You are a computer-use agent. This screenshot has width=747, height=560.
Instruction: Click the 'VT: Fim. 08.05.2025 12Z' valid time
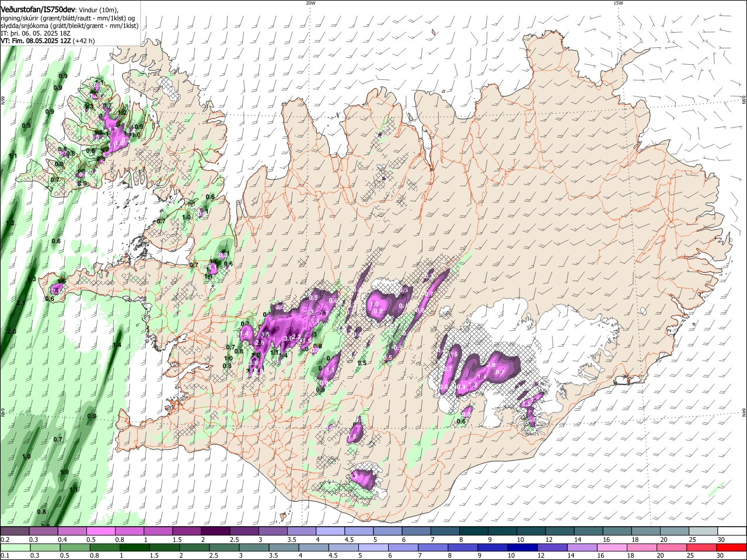click(36, 41)
